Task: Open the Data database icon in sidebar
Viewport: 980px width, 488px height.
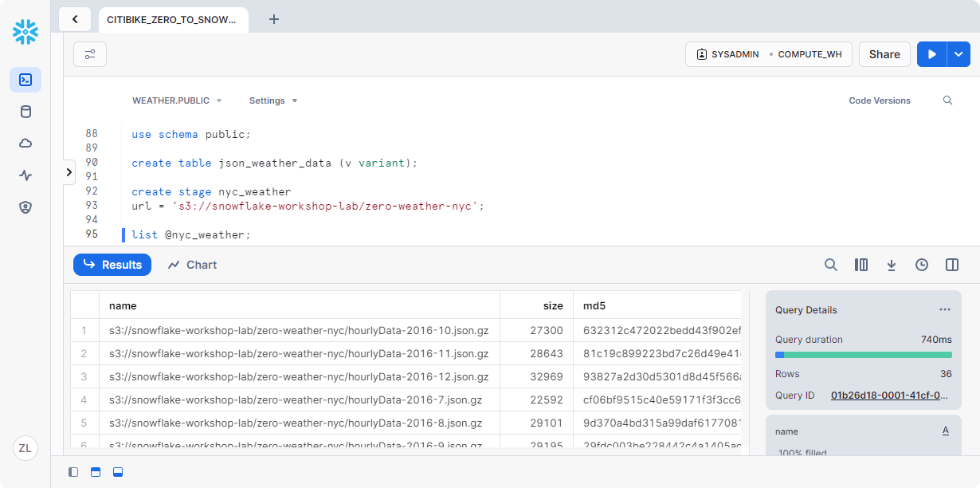Action: click(x=25, y=112)
